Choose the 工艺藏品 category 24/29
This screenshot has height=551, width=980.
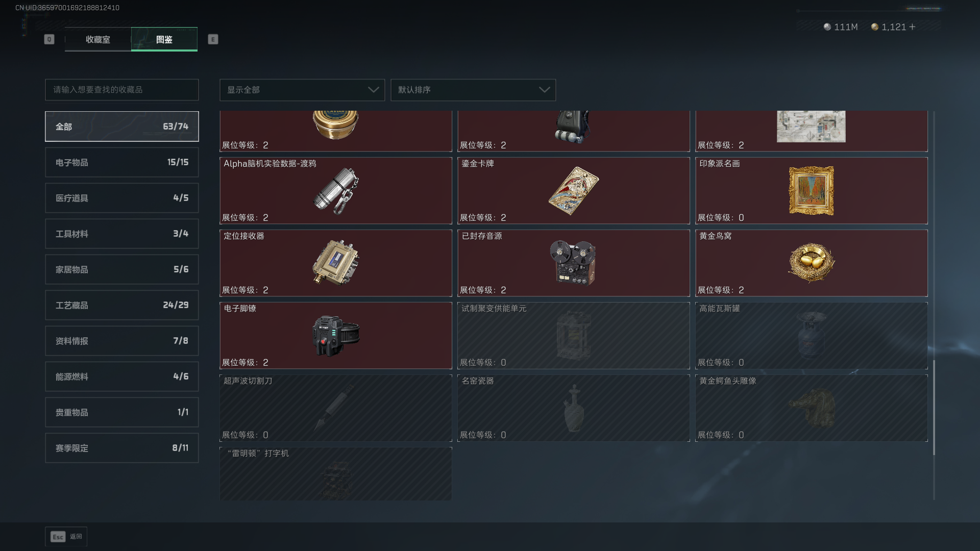(x=122, y=305)
